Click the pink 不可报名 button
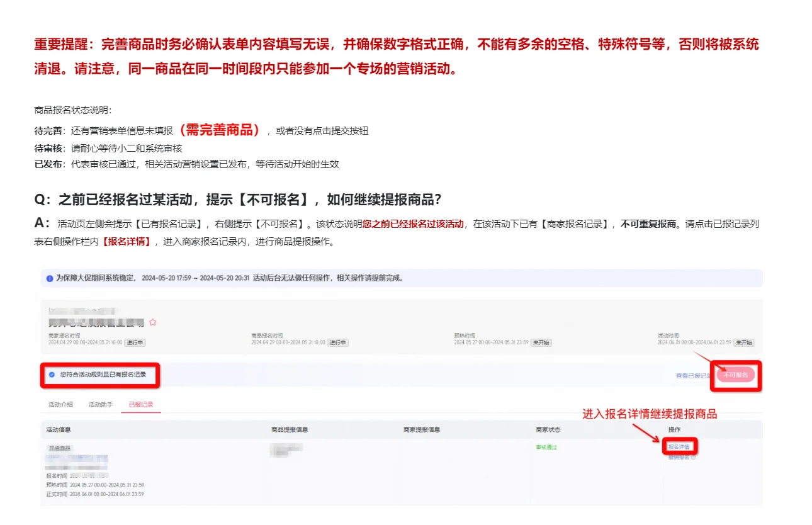Viewport: 812px width, 525px height. tap(736, 375)
